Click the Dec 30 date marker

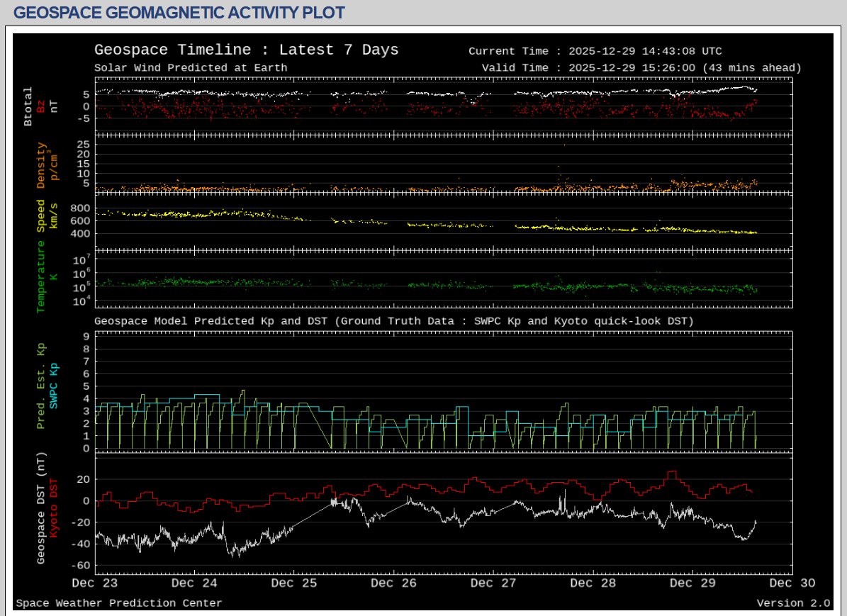tap(792, 583)
